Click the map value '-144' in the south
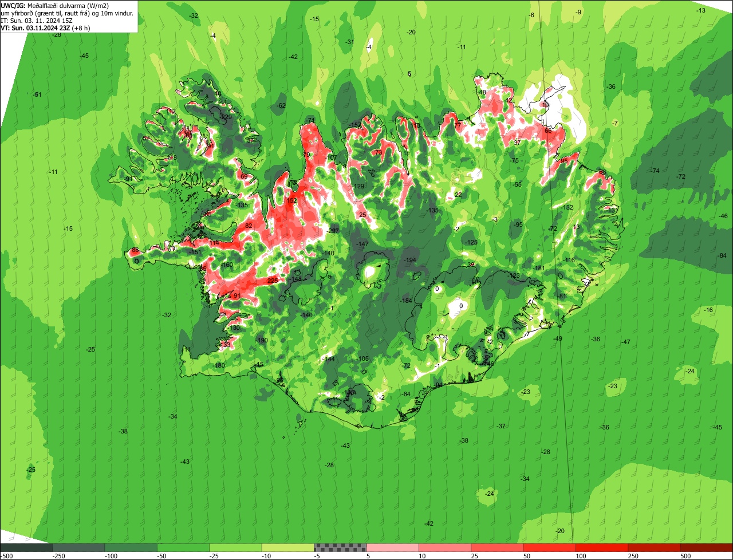This screenshot has width=733, height=560. 329,358
